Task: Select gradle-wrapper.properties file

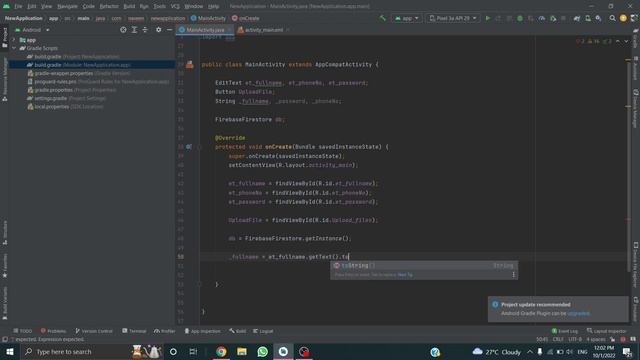Action: click(79, 73)
